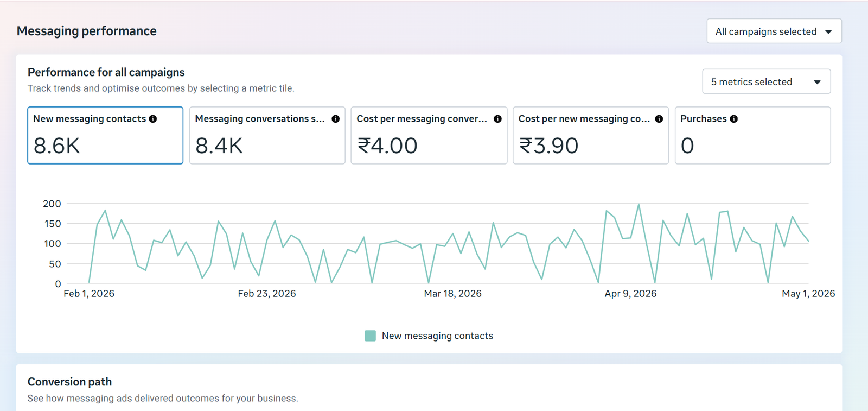The height and width of the screenshot is (411, 868).
Task: Click info icon on Cost per messaging conversation
Action: (497, 119)
